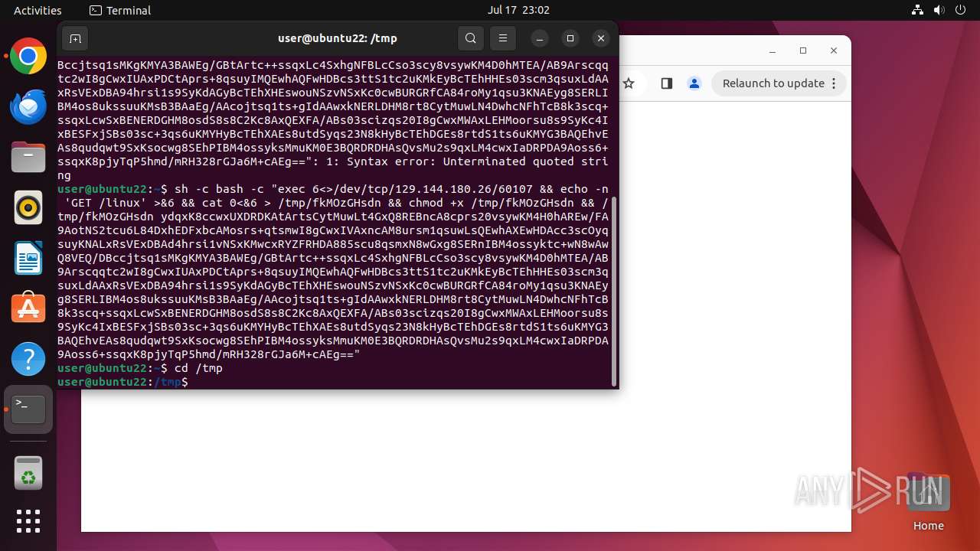Viewport: 980px width, 551px height.
Task: Launch Thunderbird mail from the dock
Action: pyautogui.click(x=28, y=107)
